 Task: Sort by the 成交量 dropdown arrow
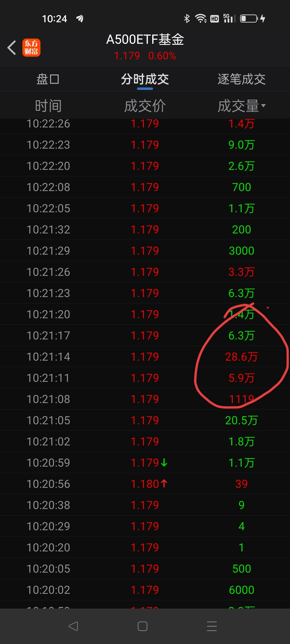[x=263, y=105]
